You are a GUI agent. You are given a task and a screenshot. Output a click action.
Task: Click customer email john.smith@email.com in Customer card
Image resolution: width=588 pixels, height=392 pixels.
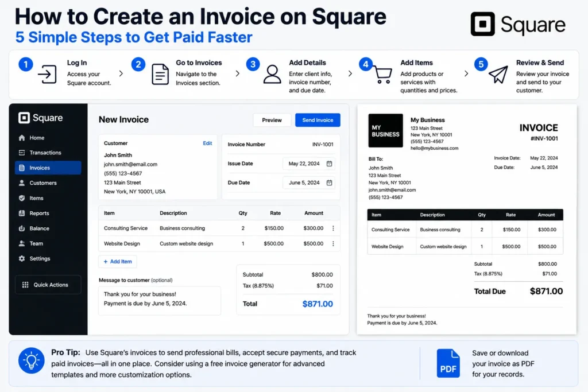(x=130, y=164)
